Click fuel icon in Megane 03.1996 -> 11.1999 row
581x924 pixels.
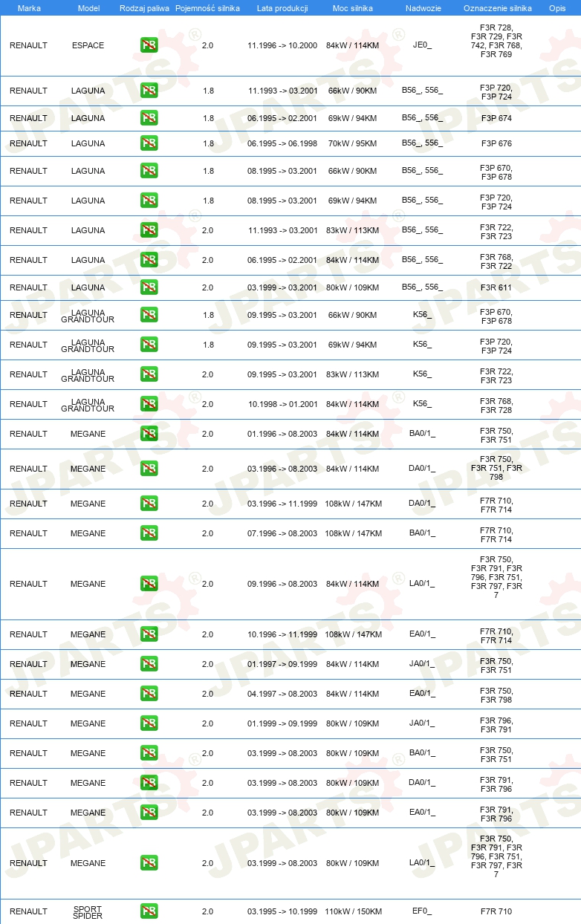pos(149,504)
